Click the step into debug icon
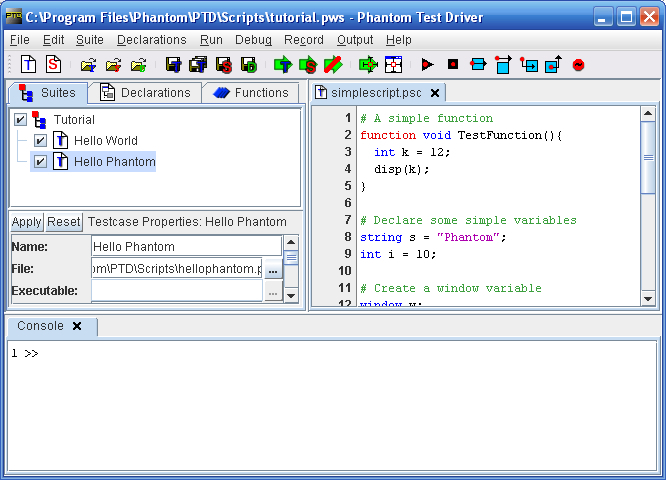666x480 pixels. [x=529, y=65]
